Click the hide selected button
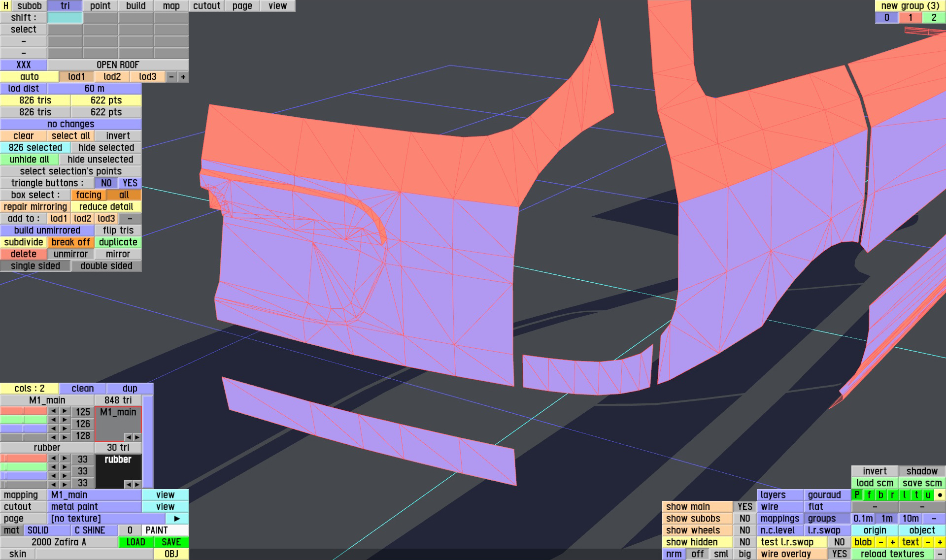The width and height of the screenshot is (946, 560). point(106,148)
